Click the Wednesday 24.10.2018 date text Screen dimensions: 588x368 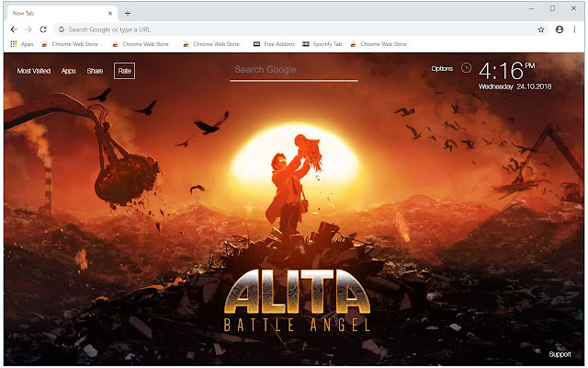pos(514,86)
